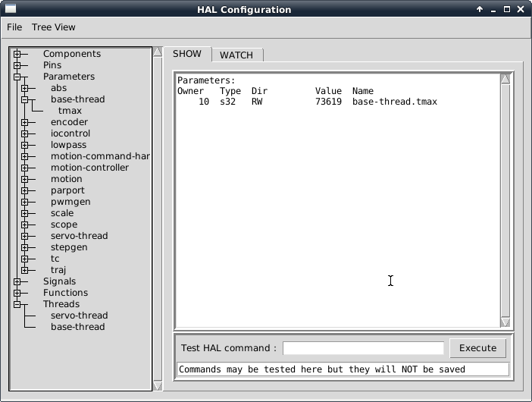Screen dimensions: 532x402
Task: Click the title bar up-arrow shade button
Action: [x=480, y=9]
